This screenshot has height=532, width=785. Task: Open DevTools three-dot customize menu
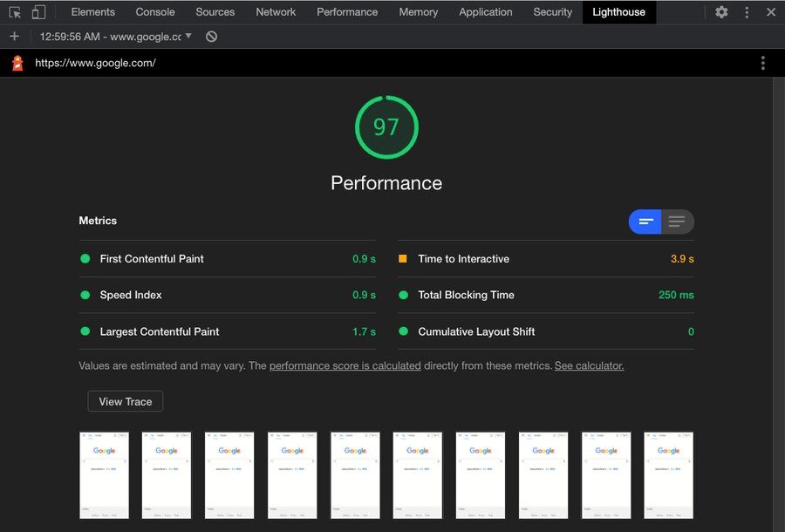pos(747,12)
